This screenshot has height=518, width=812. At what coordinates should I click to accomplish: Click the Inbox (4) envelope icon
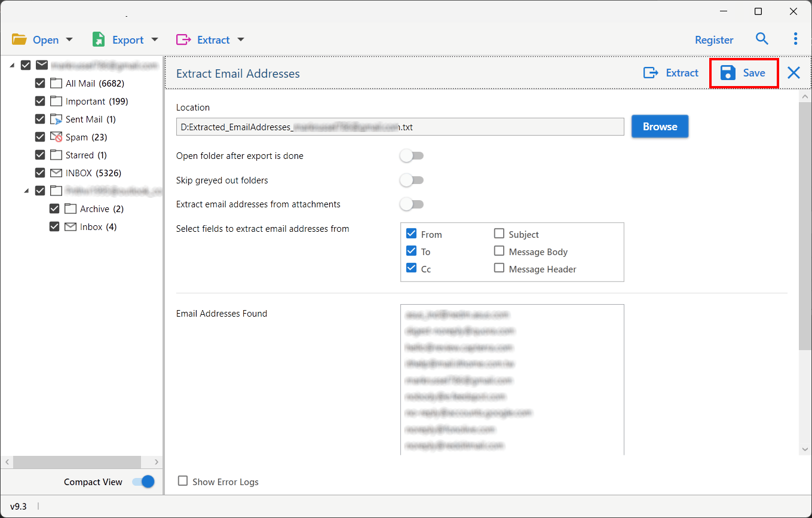coord(71,226)
